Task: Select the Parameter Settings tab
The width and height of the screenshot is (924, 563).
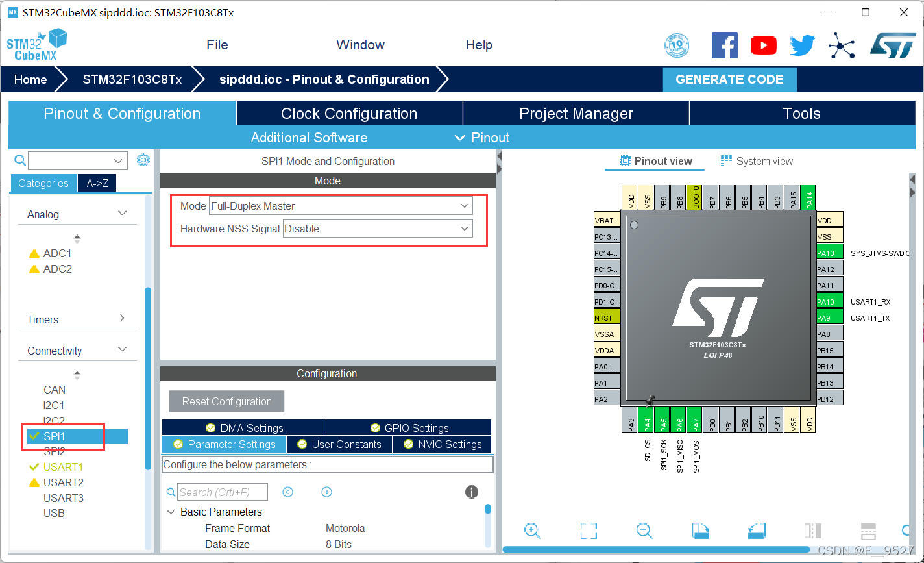Action: click(x=224, y=444)
